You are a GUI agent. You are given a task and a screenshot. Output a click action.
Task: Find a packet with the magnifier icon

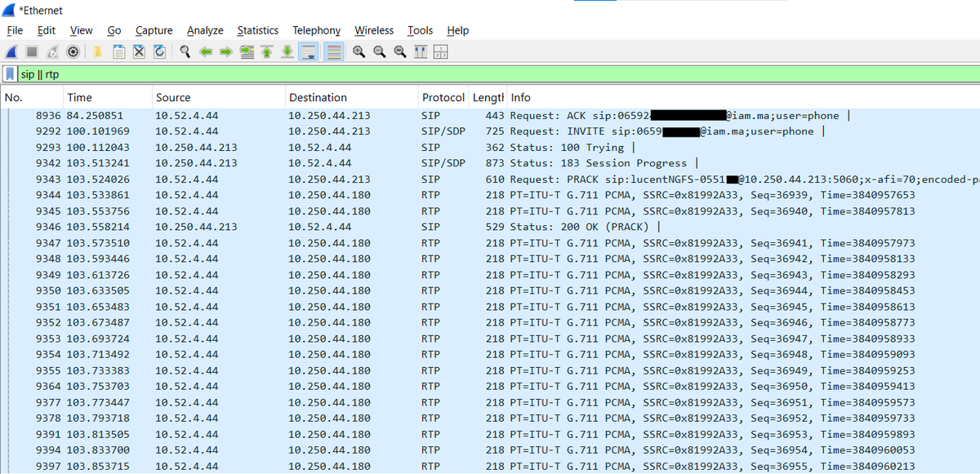pos(185,51)
